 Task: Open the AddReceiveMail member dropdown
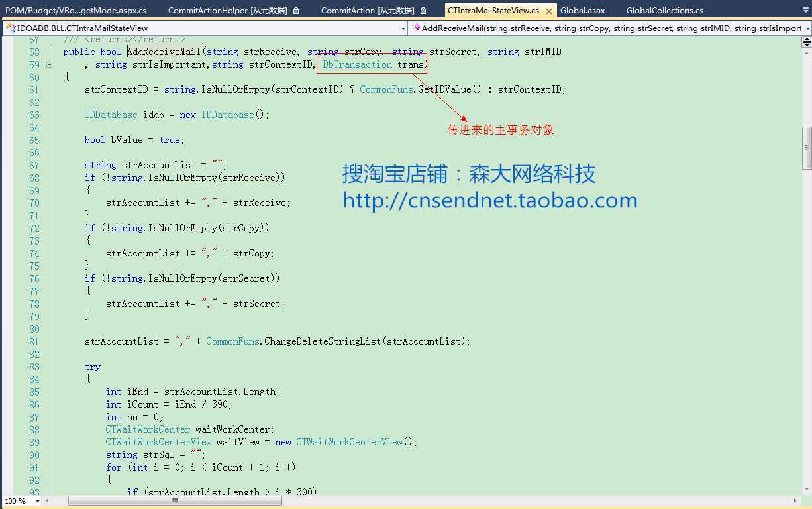tap(807, 28)
